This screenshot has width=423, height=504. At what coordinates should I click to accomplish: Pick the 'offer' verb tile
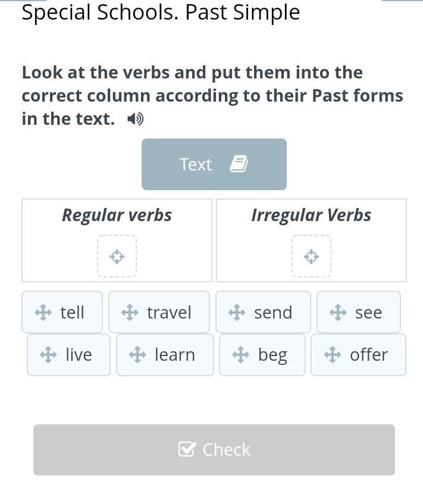coord(358,355)
